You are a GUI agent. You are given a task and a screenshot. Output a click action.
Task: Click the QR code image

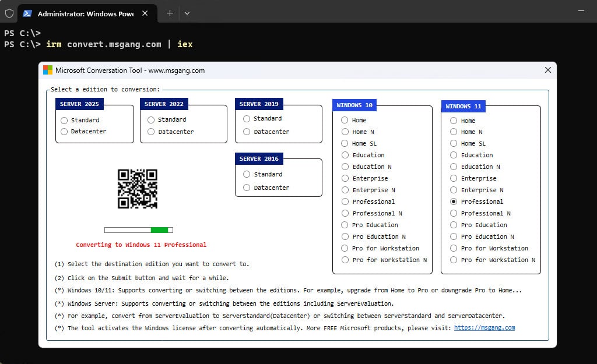[138, 189]
